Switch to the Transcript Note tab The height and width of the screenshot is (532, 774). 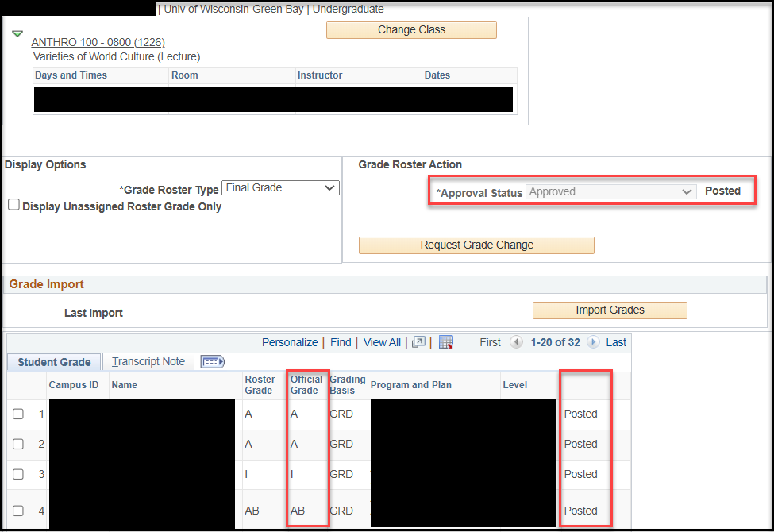(148, 362)
